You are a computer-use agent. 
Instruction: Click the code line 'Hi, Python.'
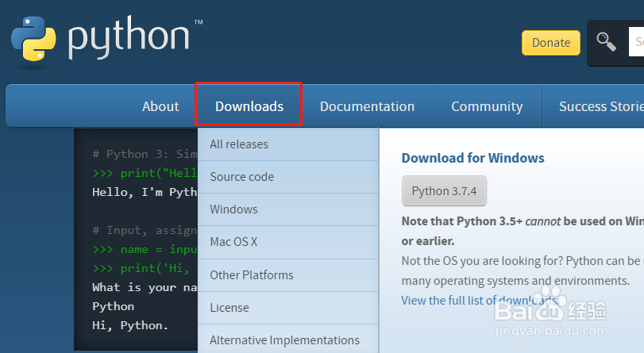130,325
